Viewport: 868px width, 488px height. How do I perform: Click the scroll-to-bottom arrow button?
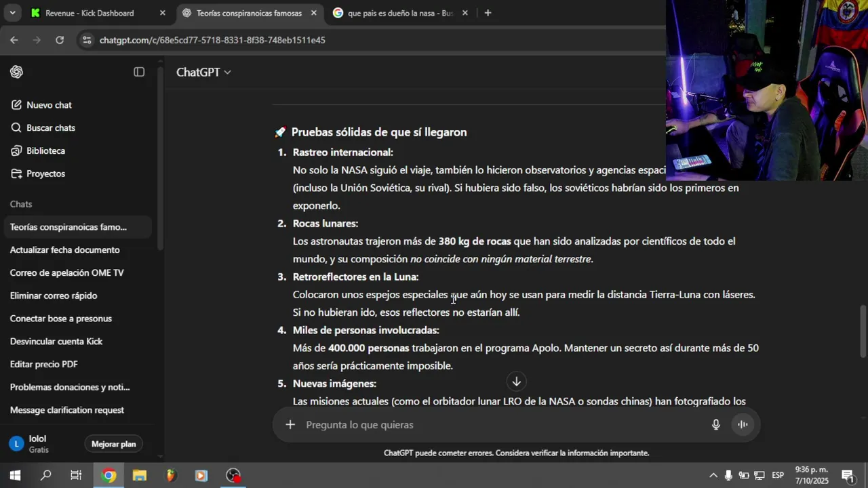pos(516,382)
